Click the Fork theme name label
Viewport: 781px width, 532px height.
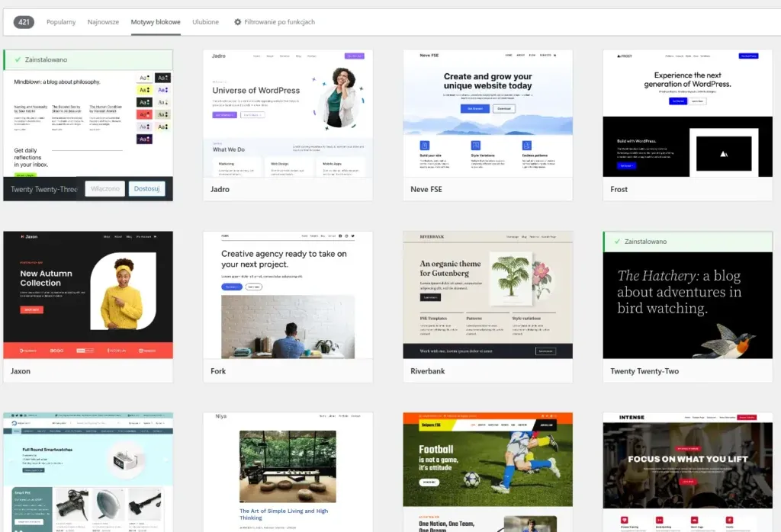[x=218, y=370]
